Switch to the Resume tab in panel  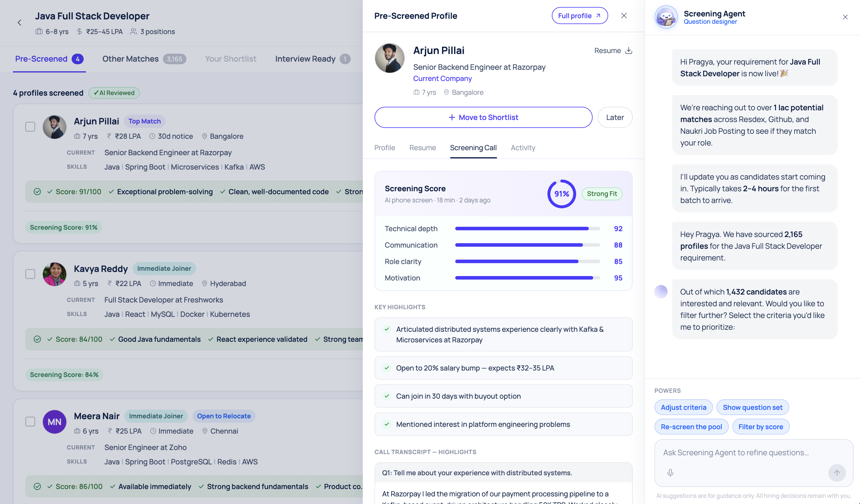(x=422, y=148)
